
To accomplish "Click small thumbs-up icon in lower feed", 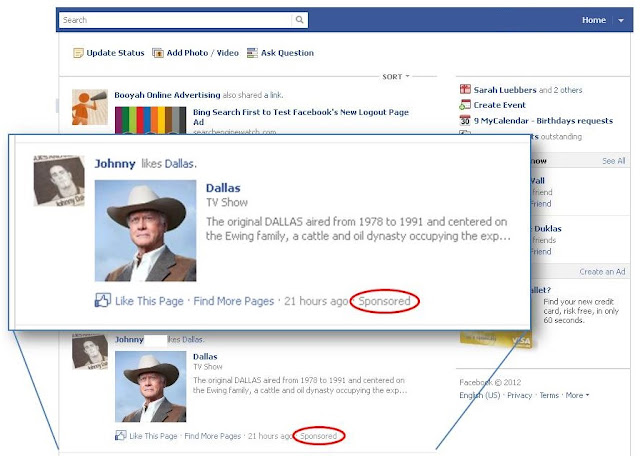I will point(120,435).
